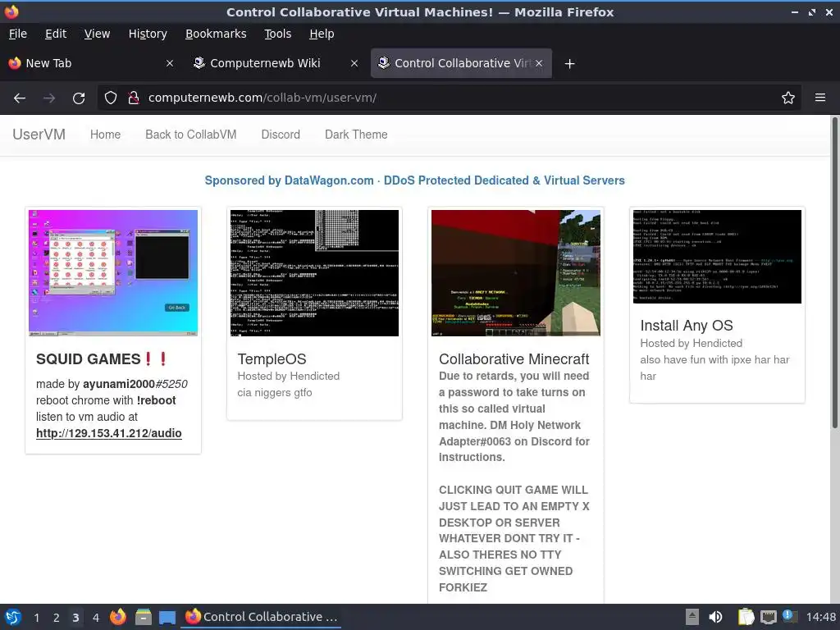The image size is (840, 630).
Task: Bookmark this page with the star icon
Action: coord(787,98)
